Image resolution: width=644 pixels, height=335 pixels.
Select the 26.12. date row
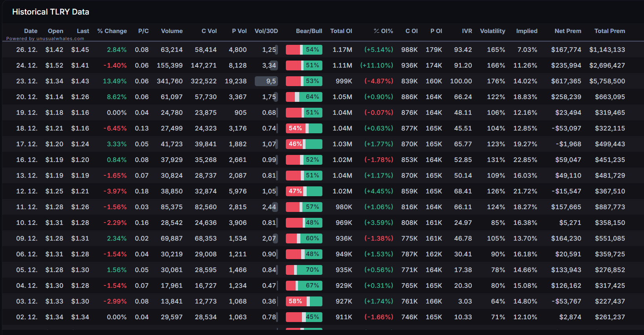pos(322,50)
